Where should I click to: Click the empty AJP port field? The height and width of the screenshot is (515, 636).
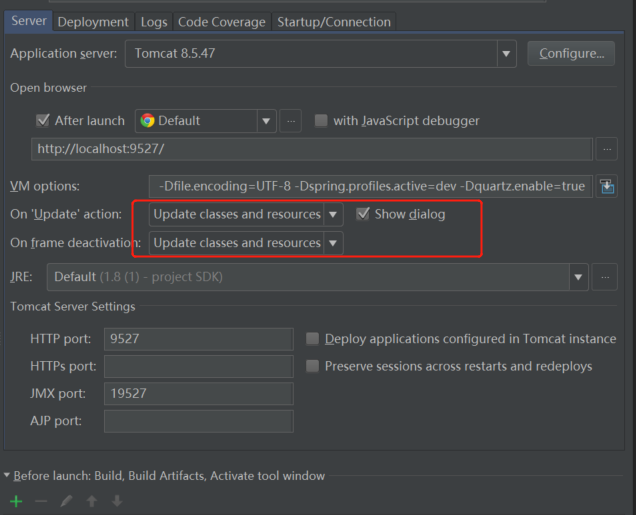(199, 421)
